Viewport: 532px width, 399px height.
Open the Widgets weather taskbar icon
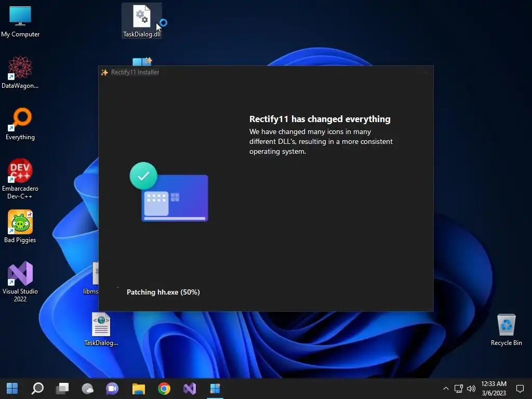point(87,389)
